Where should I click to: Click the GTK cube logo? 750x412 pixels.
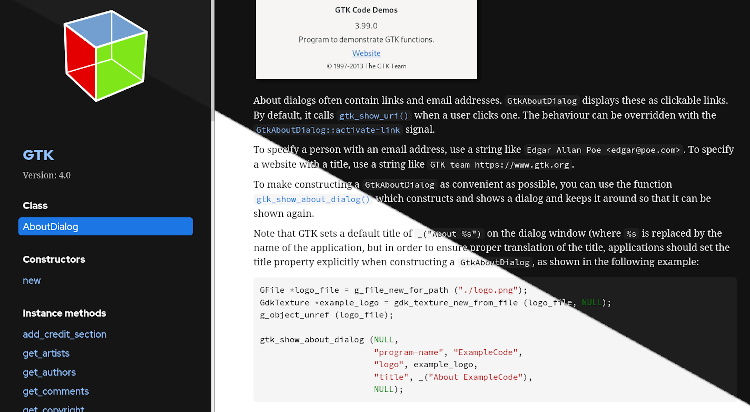[106, 56]
